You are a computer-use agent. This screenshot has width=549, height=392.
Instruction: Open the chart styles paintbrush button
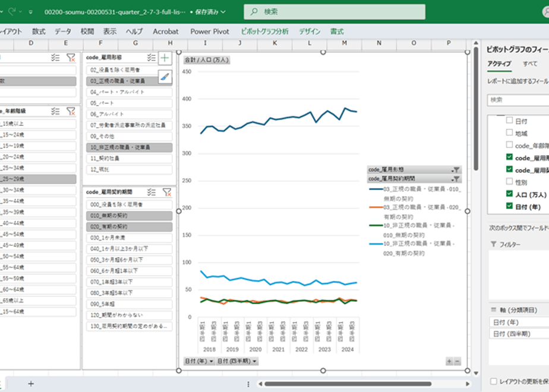[165, 77]
